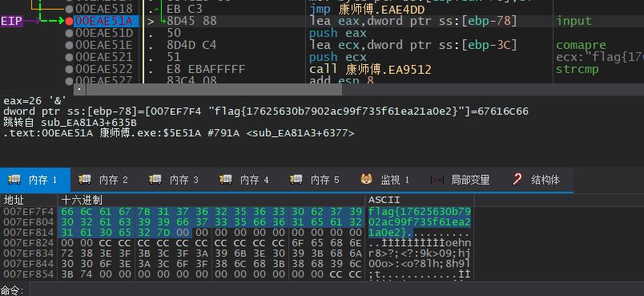Select memory address 007EF854
644x296 pixels.
28,274
